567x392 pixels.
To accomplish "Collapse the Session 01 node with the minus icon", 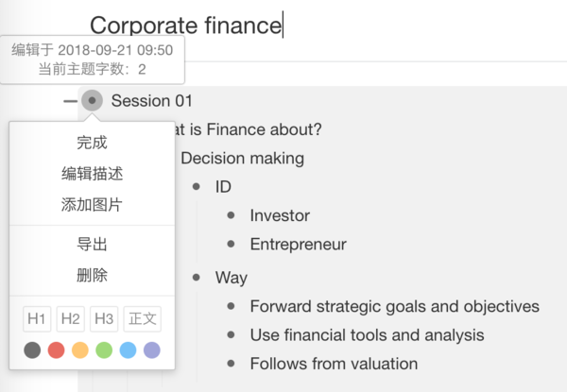I will tap(70, 101).
